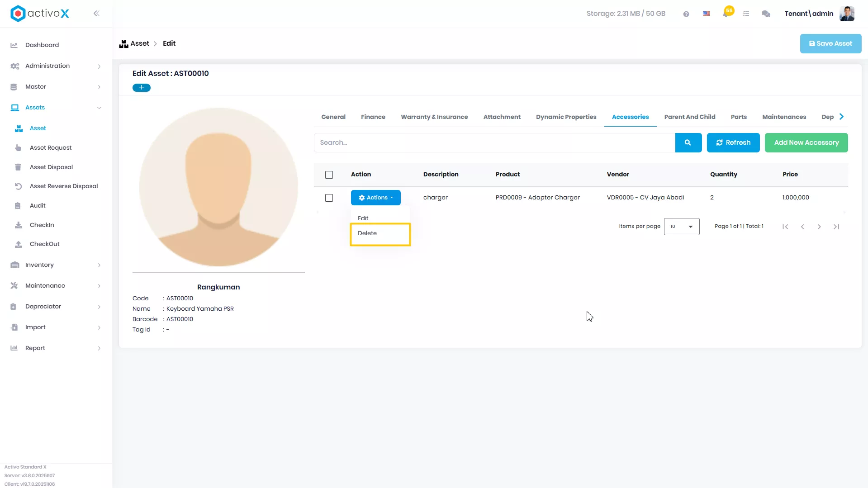This screenshot has width=868, height=488.
Task: Click the Product column header
Action: [x=508, y=175]
